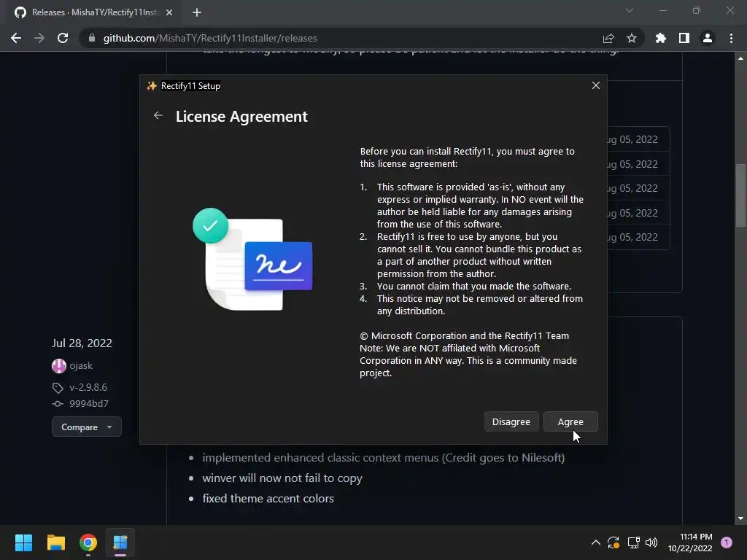The image size is (747, 560).
Task: Reload the GitHub releases page
Action: 63,38
